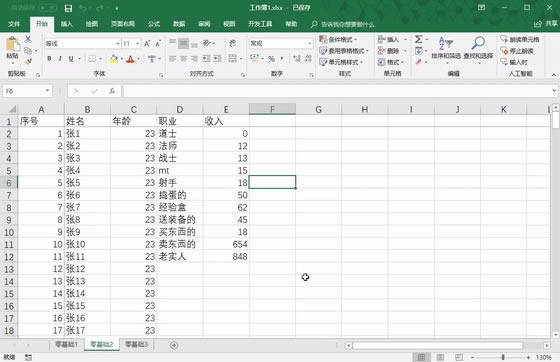Viewport: 560px width, 362px height.
Task: Toggle middle vertical alignment
Action: (x=183, y=43)
